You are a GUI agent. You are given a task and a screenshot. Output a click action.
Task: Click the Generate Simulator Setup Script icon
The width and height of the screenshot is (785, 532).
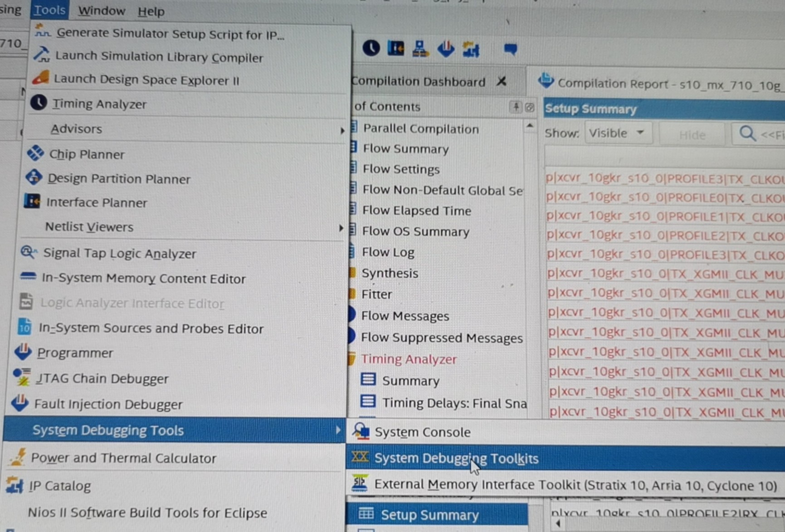click(42, 32)
